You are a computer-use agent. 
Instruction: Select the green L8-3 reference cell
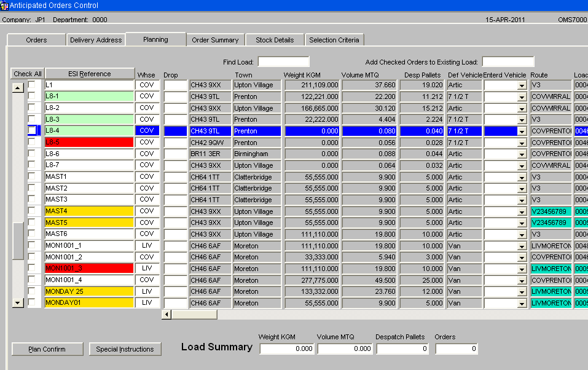[x=89, y=119]
